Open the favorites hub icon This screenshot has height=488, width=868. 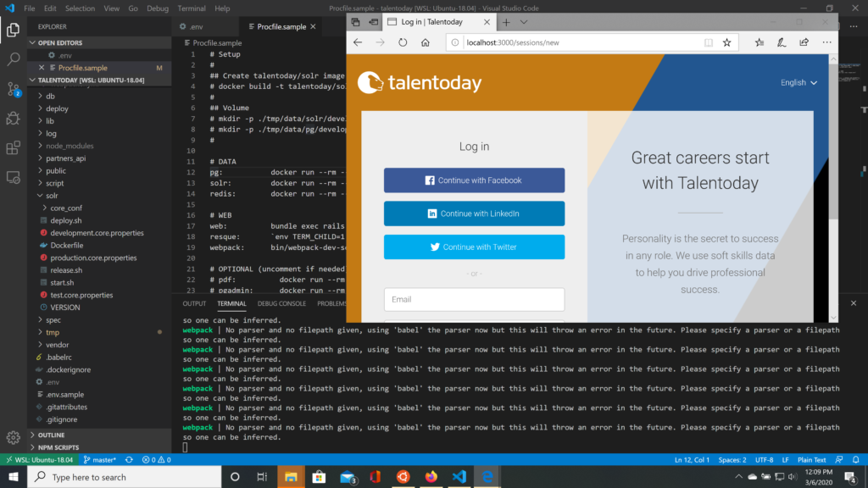[759, 42]
